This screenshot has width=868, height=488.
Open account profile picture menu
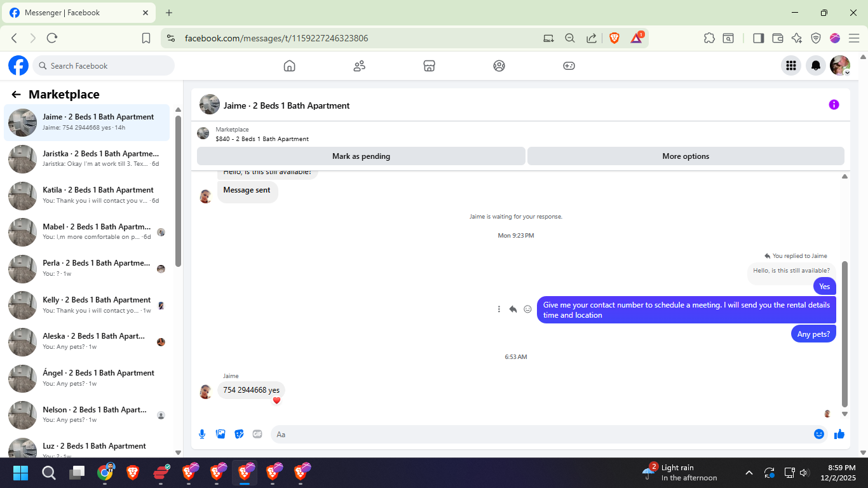pyautogui.click(x=840, y=65)
